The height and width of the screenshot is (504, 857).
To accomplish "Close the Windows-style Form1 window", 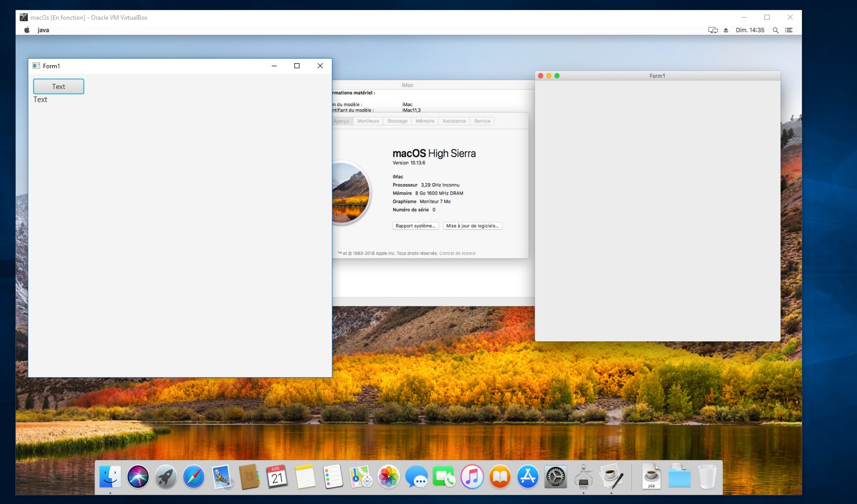I will 320,66.
